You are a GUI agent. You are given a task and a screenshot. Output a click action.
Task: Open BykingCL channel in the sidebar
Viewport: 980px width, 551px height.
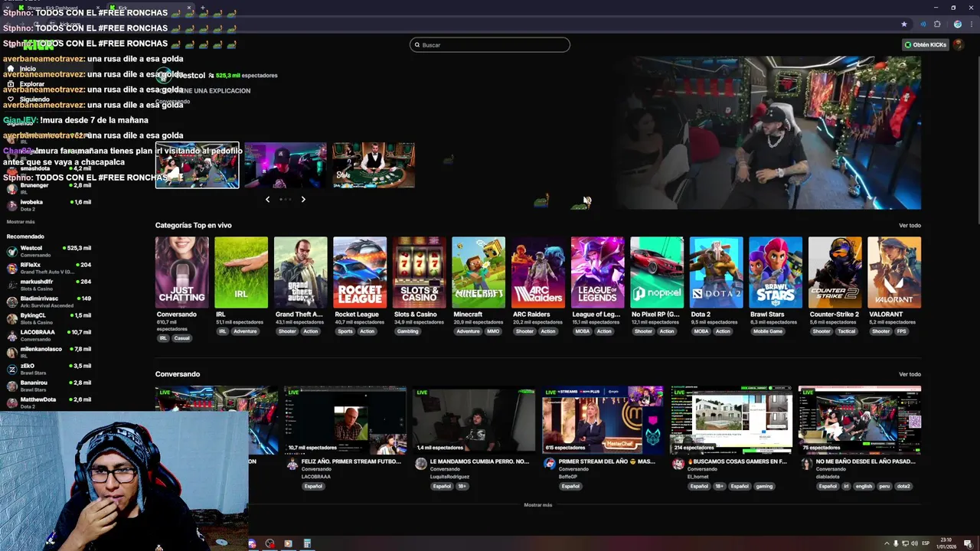coord(49,318)
